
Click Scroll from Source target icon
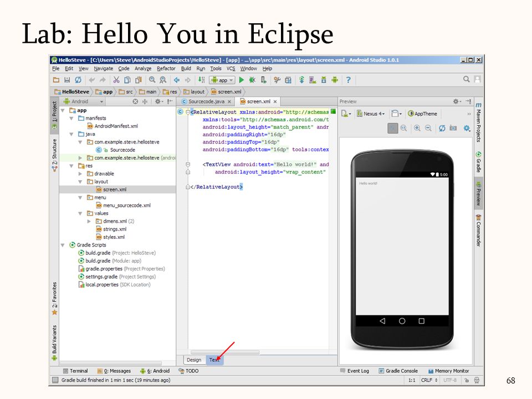135,101
